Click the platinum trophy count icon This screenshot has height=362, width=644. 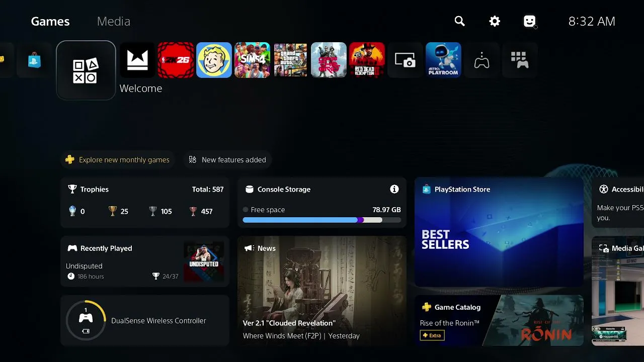72,211
